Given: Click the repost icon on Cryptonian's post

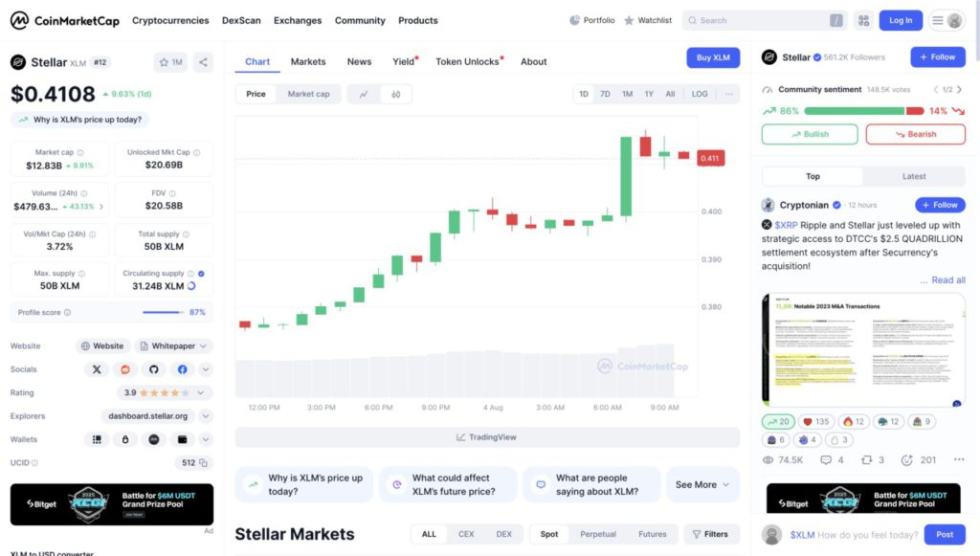Looking at the screenshot, I should pyautogui.click(x=867, y=460).
